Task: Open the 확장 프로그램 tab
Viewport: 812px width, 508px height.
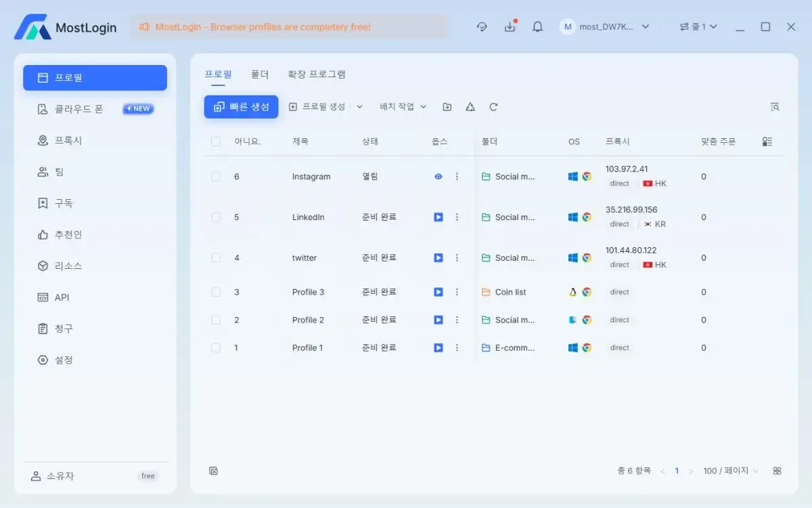Action: 316,75
